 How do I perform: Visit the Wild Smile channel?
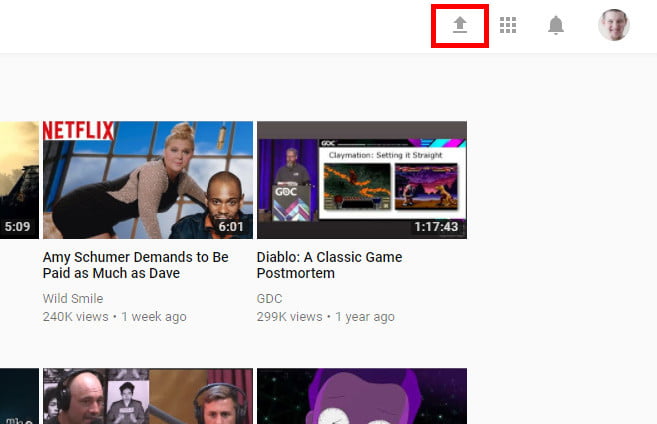[74, 298]
